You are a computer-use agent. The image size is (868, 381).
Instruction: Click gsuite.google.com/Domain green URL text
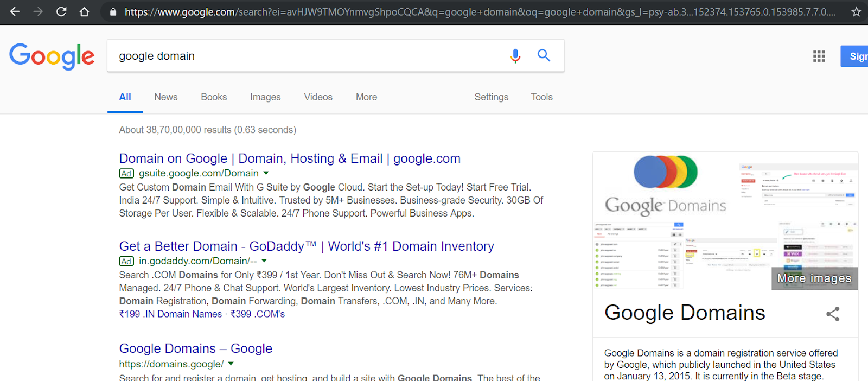(199, 173)
